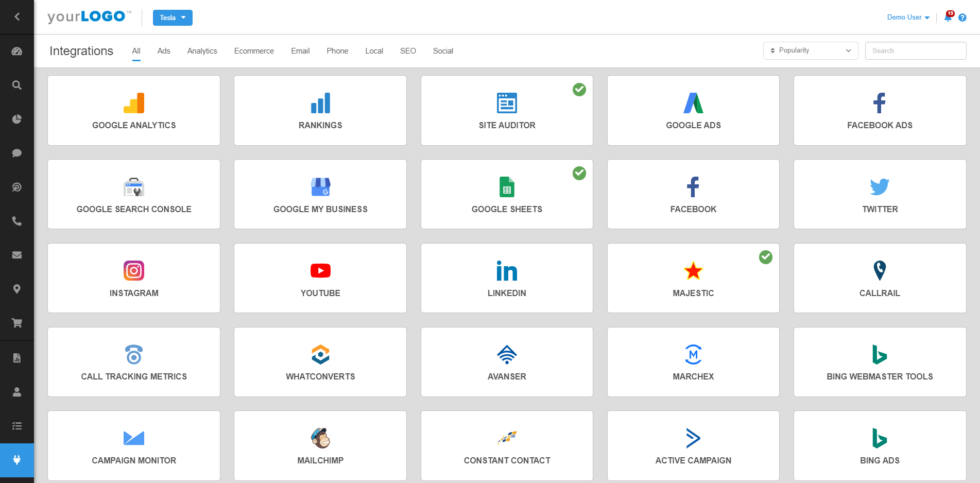980x483 pixels.
Task: Click the YouTube play icon
Action: (x=320, y=270)
